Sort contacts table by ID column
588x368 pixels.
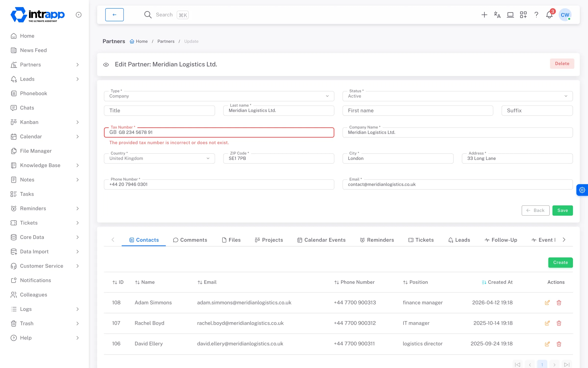click(x=118, y=282)
